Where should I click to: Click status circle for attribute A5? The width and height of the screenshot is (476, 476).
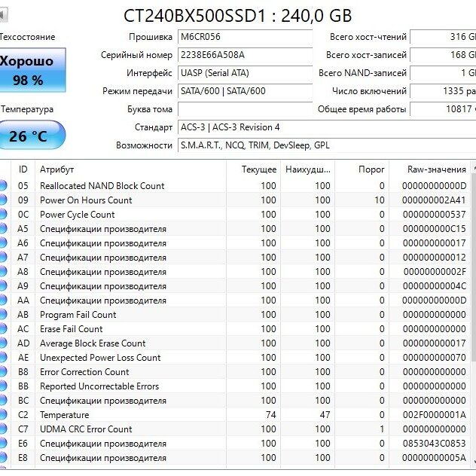(x=2, y=229)
